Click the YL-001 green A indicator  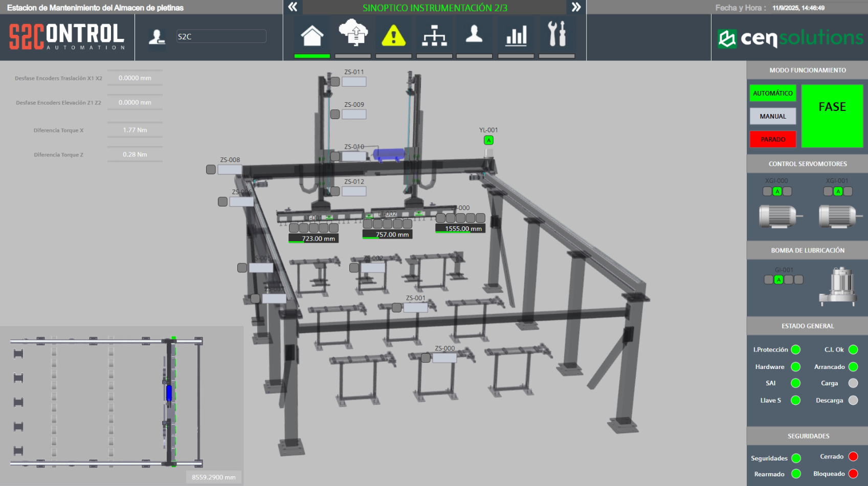tap(488, 140)
